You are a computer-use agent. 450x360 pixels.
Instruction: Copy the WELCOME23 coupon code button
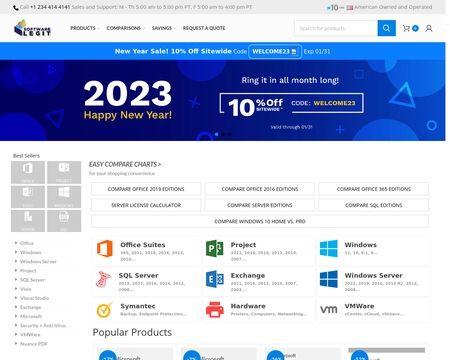click(275, 51)
